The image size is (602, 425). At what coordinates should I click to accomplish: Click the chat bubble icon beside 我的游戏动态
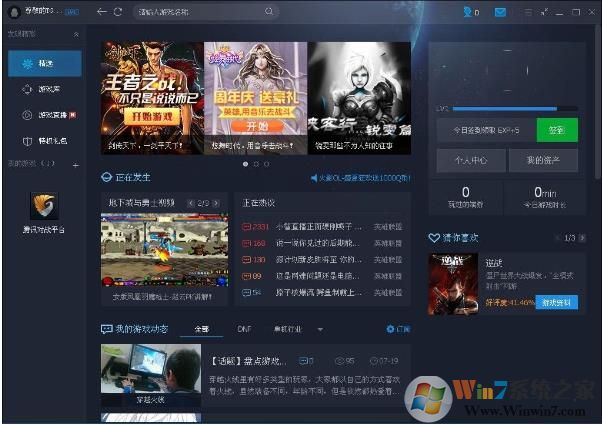pos(106,329)
